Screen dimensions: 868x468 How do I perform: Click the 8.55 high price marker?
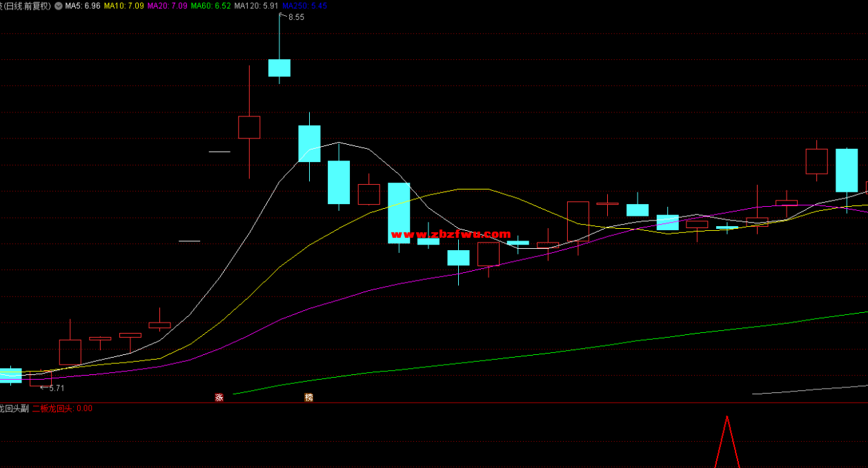[295, 17]
